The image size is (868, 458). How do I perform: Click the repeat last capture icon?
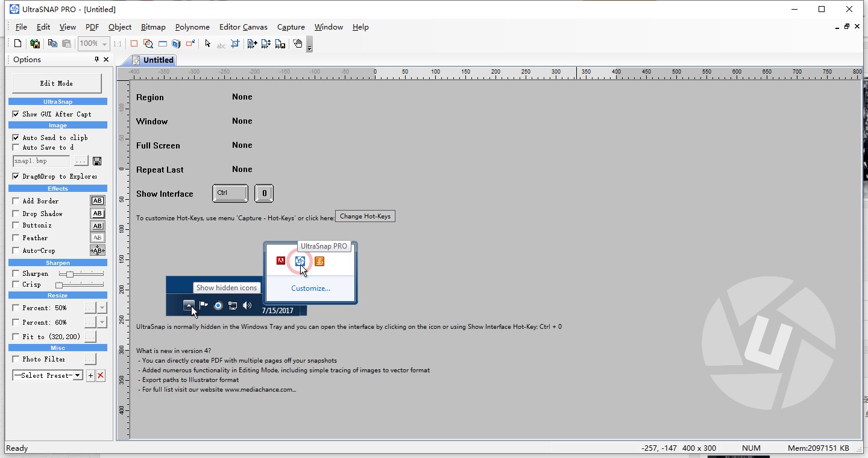(190, 43)
